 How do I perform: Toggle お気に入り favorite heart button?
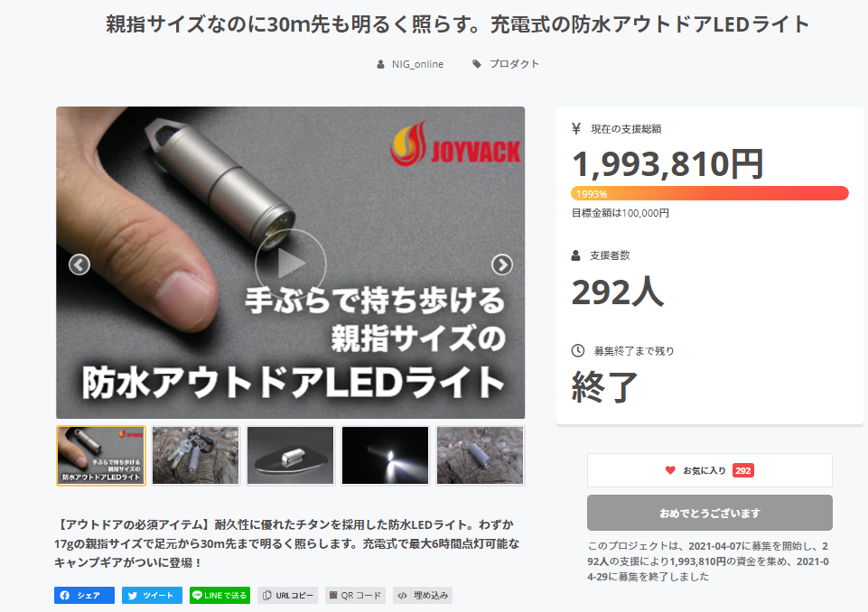coord(710,470)
